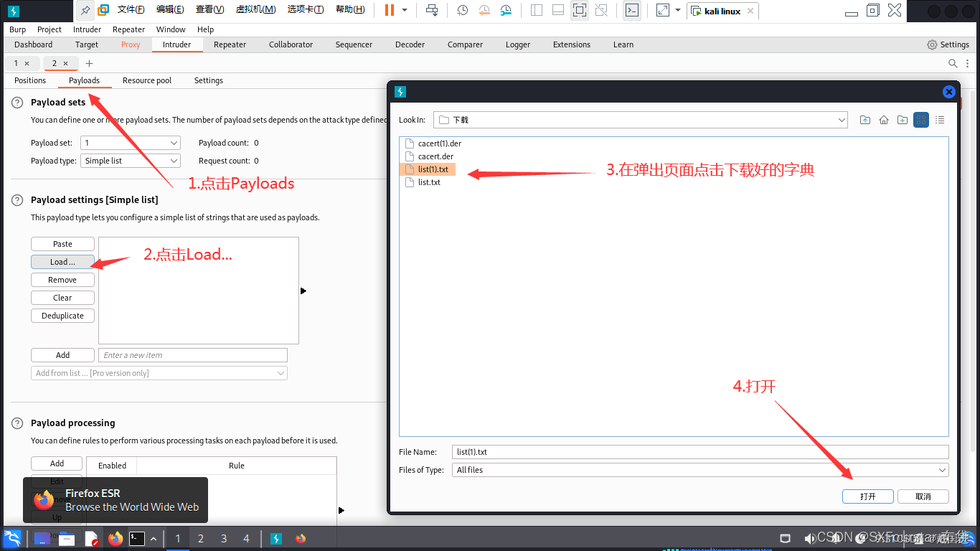The width and height of the screenshot is (980, 551).
Task: Open the Decoder tool tab
Action: tap(410, 44)
